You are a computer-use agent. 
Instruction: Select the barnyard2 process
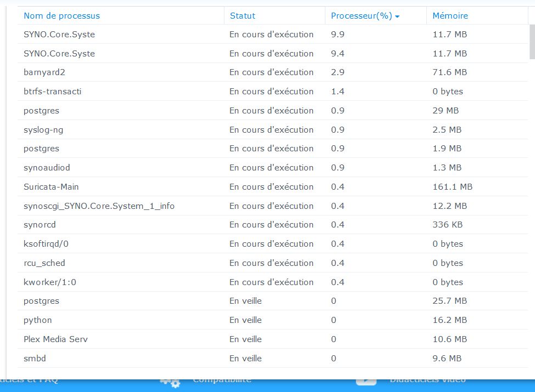273,72
